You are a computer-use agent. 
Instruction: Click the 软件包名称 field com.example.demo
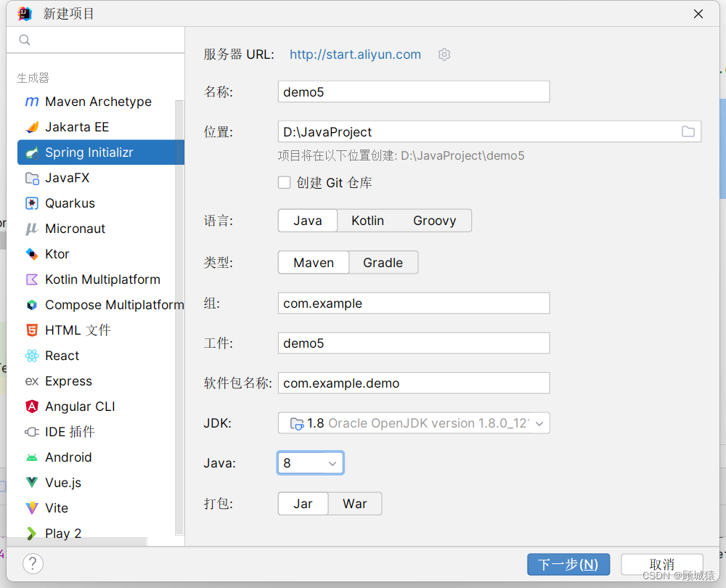click(414, 383)
